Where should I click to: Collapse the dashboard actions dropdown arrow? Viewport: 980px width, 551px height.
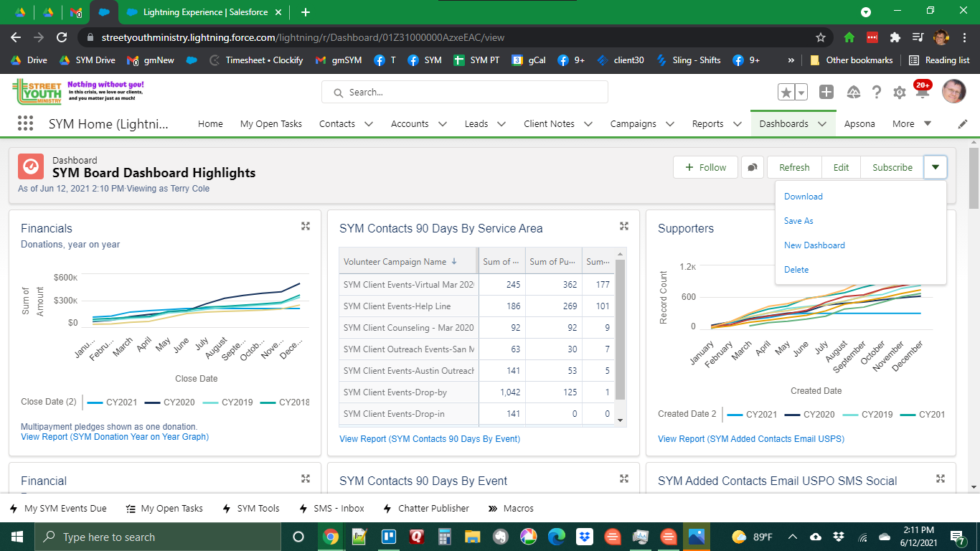pos(936,167)
